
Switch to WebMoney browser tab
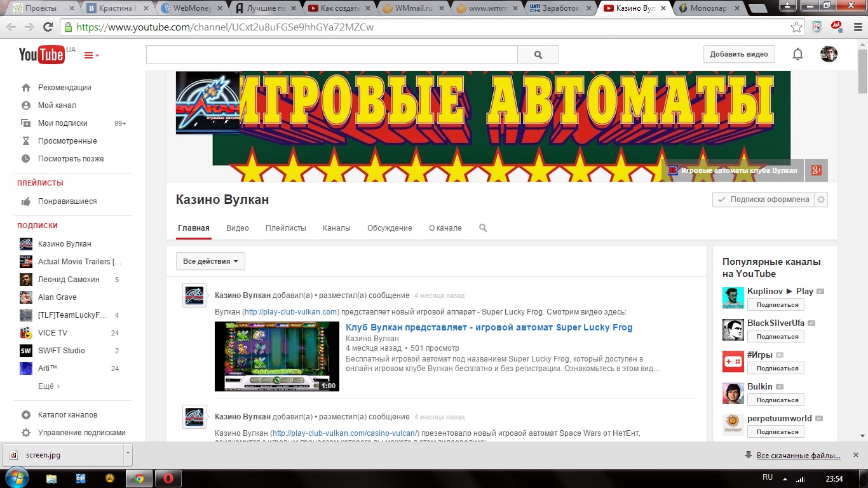pos(194,9)
